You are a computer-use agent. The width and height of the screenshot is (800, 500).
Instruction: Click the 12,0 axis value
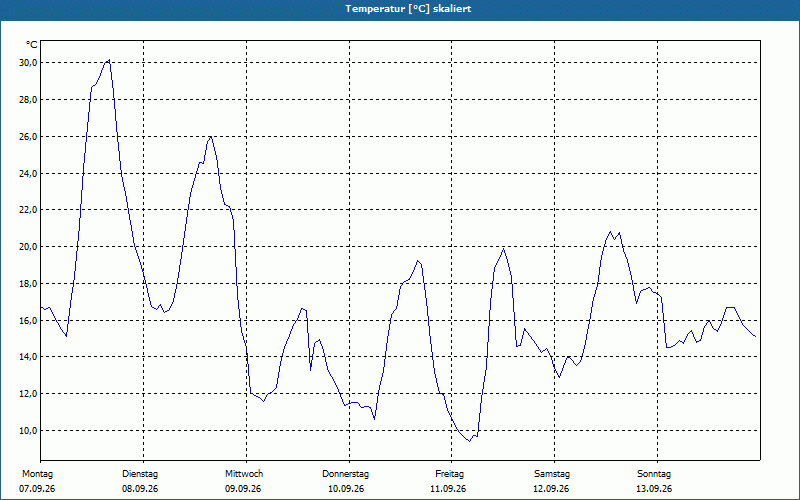click(28, 394)
